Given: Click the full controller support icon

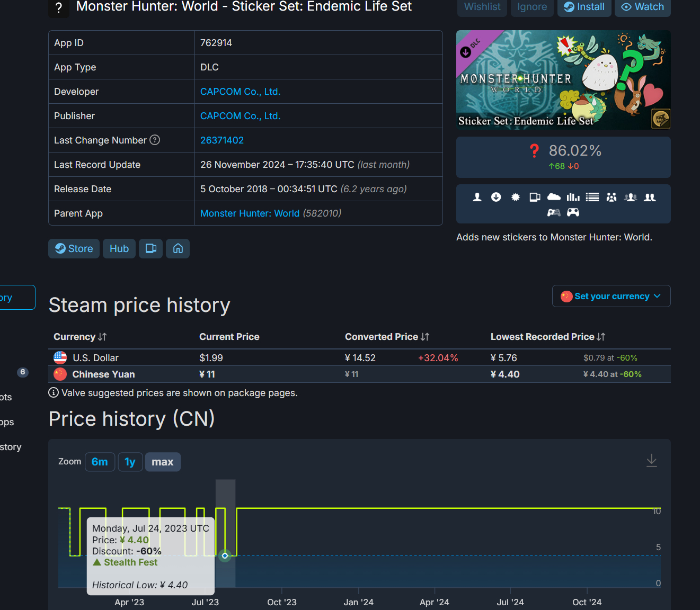Looking at the screenshot, I should click(573, 213).
